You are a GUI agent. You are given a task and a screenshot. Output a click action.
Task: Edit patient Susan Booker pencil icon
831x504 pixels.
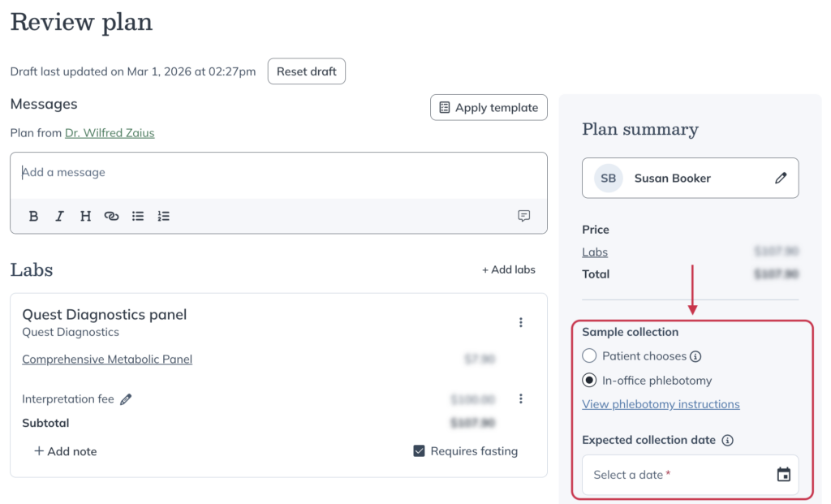781,178
